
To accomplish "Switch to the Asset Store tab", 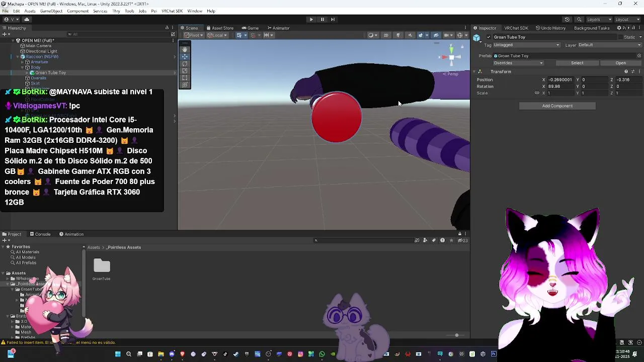I will 219,28.
